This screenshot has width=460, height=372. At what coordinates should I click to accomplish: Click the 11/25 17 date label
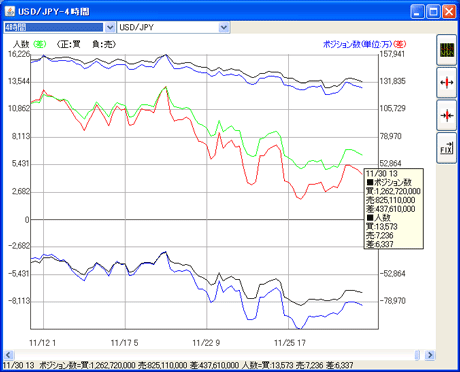click(x=290, y=343)
